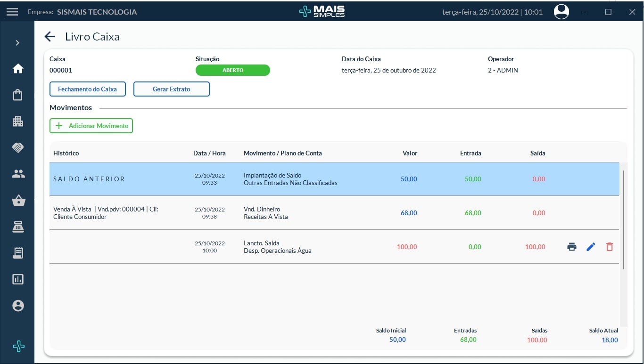The height and width of the screenshot is (364, 644).
Task: Open the shopping bag sidebar icon
Action: pyautogui.click(x=18, y=95)
